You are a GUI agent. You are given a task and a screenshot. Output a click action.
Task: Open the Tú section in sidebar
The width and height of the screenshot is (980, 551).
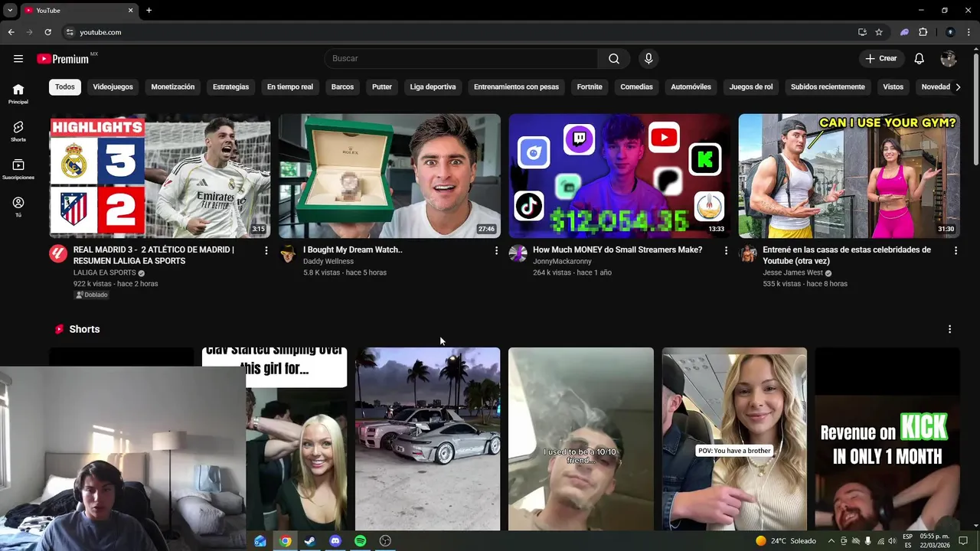18,207
